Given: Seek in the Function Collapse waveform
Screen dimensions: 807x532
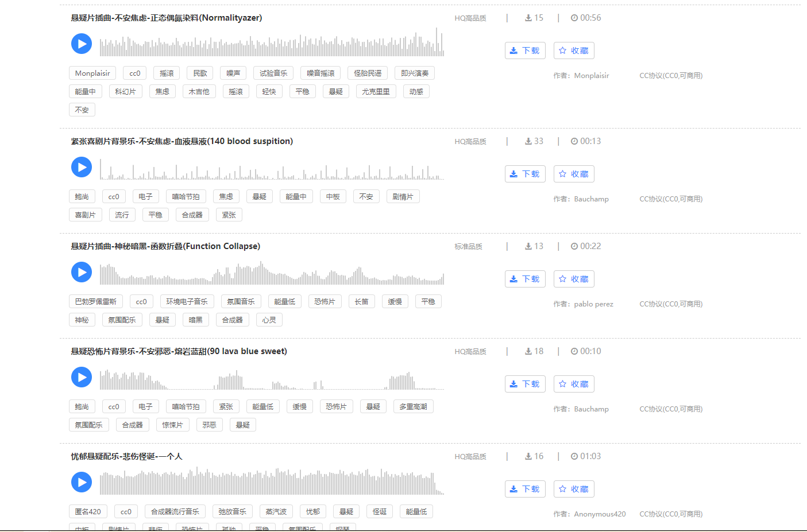Looking at the screenshot, I should [272, 273].
